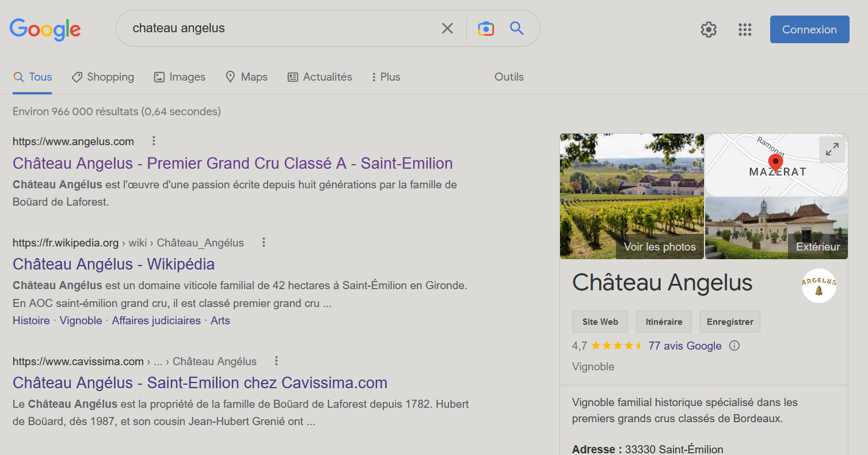Image resolution: width=868 pixels, height=455 pixels.
Task: Open the 77 avis Google reviews link
Action: pos(685,346)
